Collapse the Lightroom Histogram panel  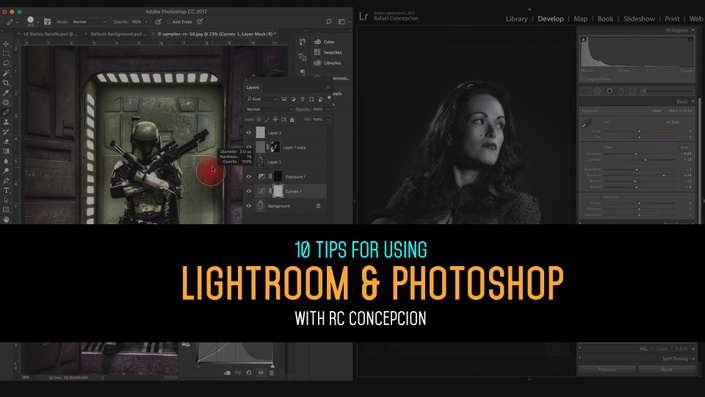[x=693, y=30]
